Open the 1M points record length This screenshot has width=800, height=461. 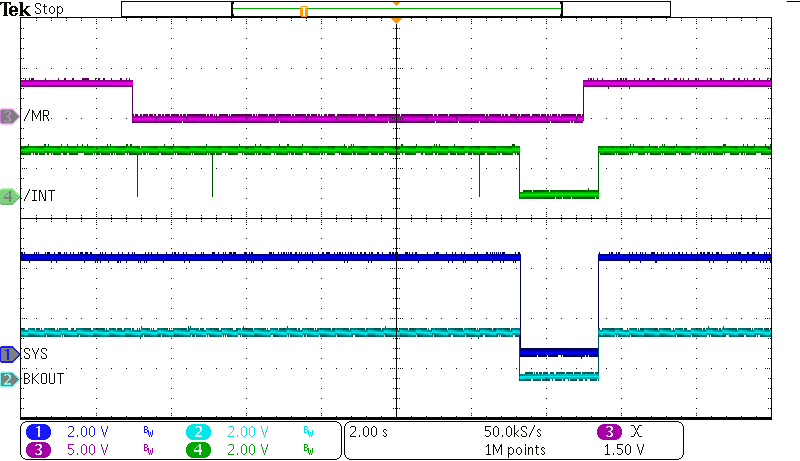[x=514, y=449]
